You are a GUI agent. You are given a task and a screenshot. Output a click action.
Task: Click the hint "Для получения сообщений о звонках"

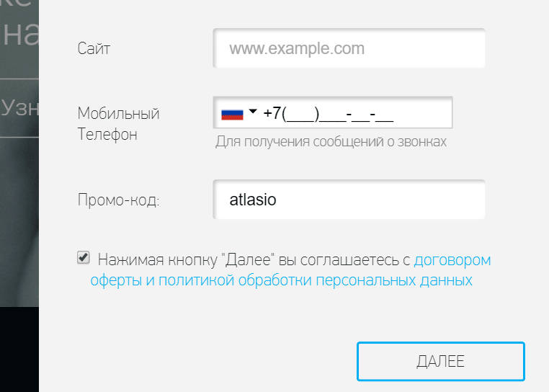pyautogui.click(x=331, y=141)
